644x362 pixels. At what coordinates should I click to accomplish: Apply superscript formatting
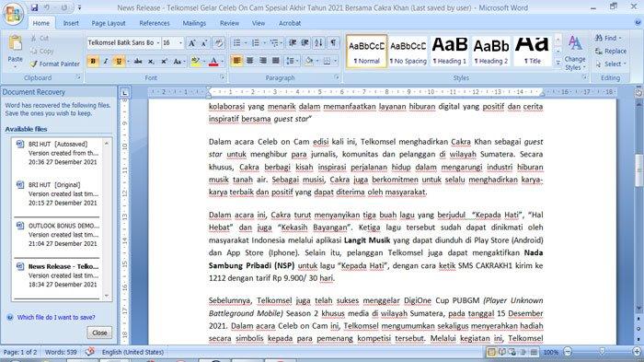click(164, 62)
